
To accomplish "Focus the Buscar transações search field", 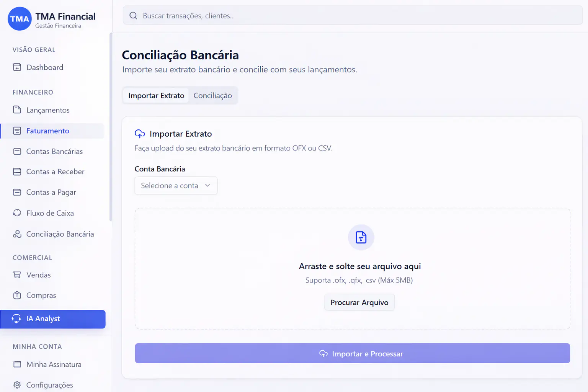I will coord(353,15).
